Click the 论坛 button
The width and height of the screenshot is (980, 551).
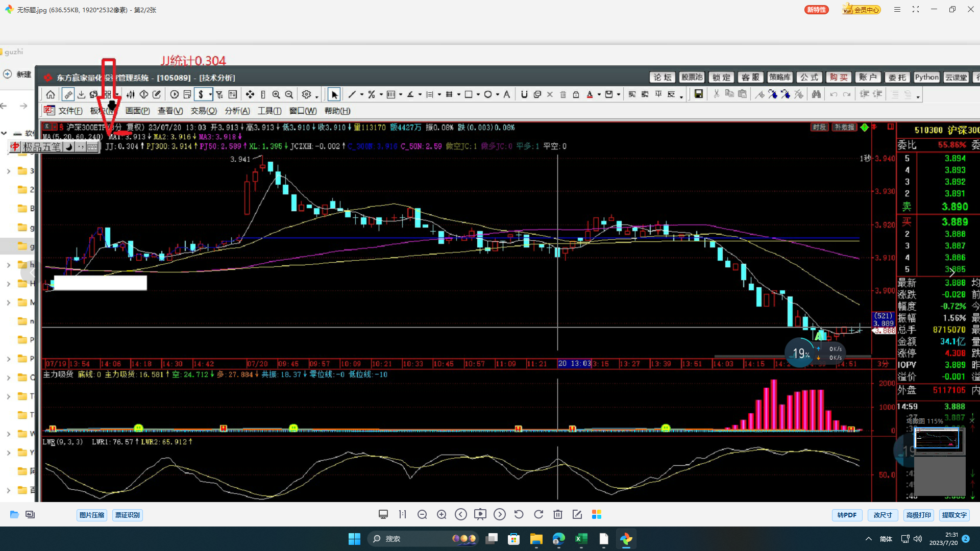[x=663, y=77]
